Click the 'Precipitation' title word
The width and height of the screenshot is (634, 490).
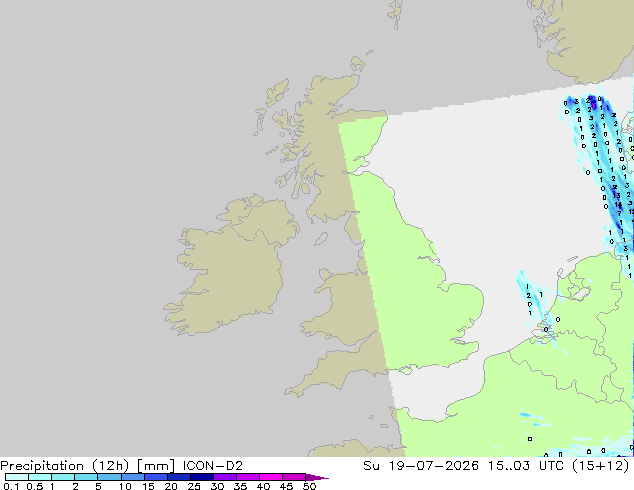[42, 466]
